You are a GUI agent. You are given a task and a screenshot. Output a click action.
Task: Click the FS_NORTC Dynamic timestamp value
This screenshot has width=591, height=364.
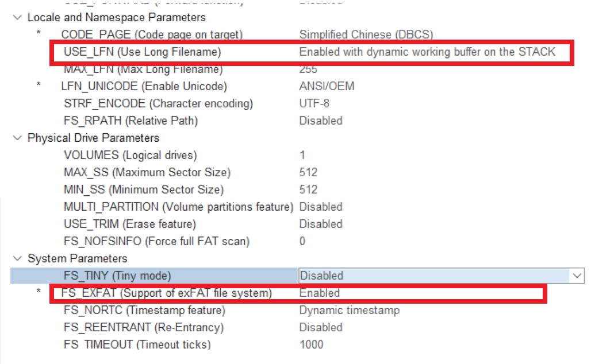[x=349, y=311]
